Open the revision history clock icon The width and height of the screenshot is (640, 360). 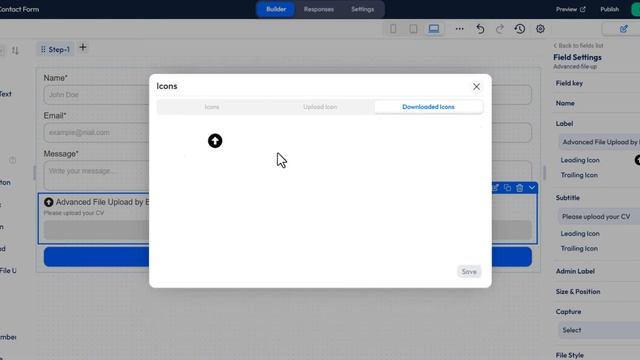[x=520, y=29]
